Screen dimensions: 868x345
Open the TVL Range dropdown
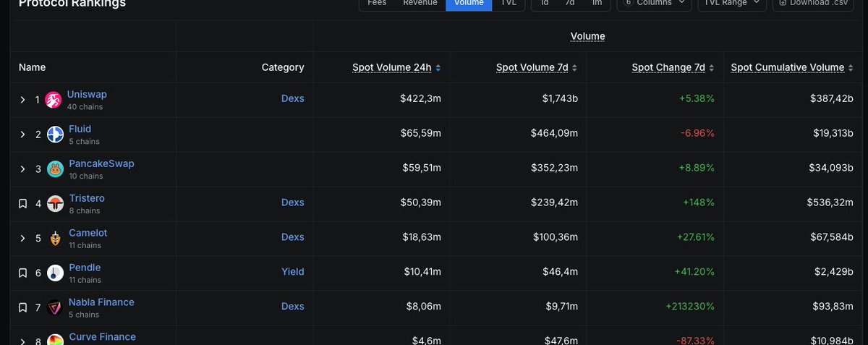coord(732,4)
